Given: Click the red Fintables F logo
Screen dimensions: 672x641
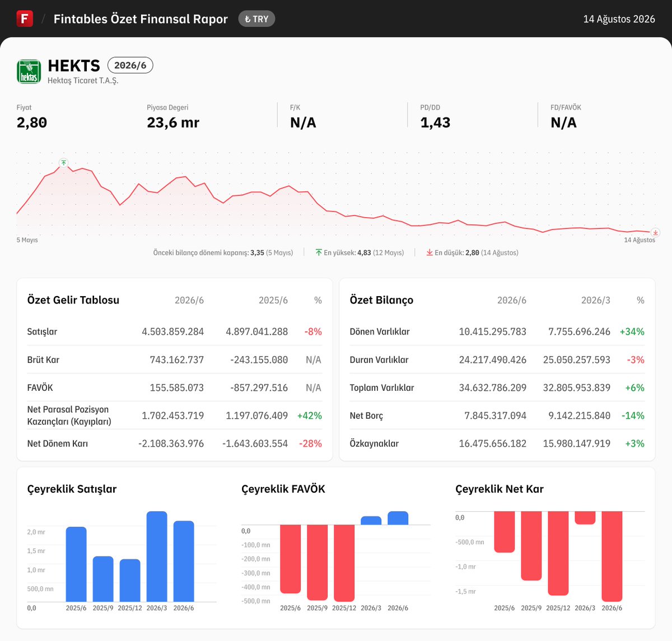Looking at the screenshot, I should [x=25, y=18].
